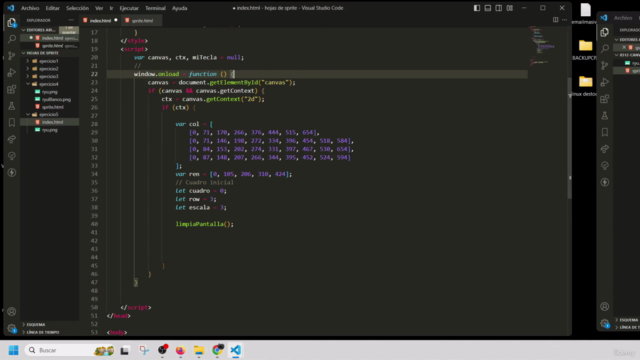The height and width of the screenshot is (360, 640).
Task: Open the Testing flask icon in main window
Action: 11,106
